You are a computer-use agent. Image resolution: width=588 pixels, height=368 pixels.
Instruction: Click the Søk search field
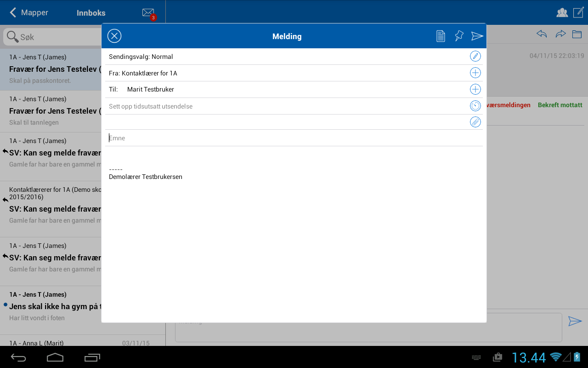pos(52,37)
